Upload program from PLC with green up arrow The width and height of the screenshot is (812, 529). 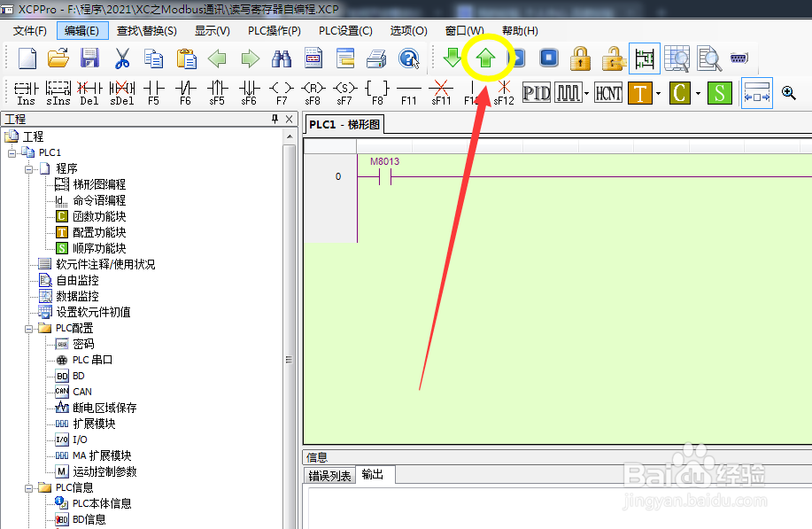click(486, 57)
